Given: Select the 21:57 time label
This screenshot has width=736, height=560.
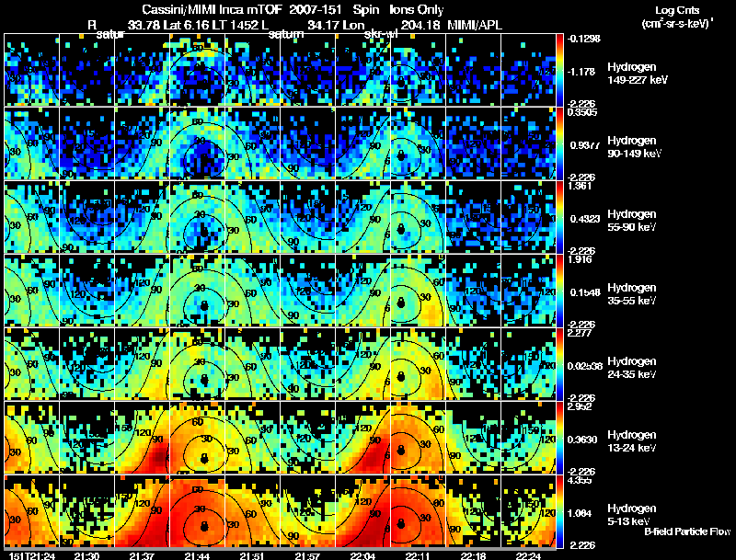Looking at the screenshot, I should [x=307, y=555].
